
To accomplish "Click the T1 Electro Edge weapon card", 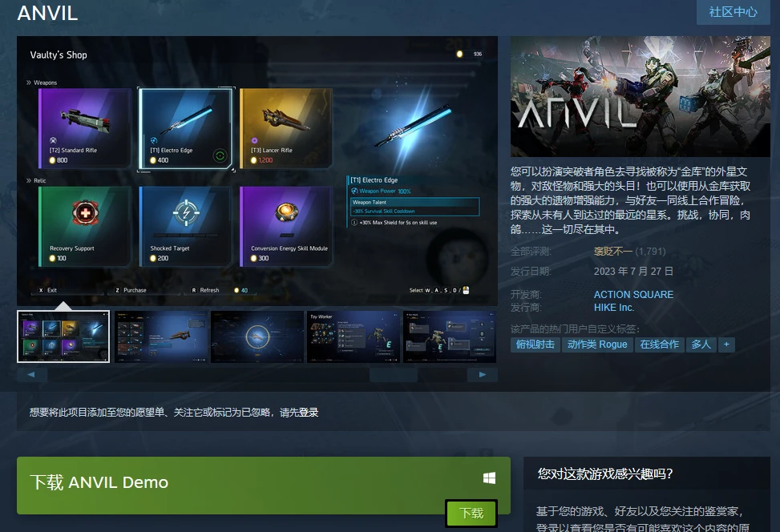I will pyautogui.click(x=185, y=129).
